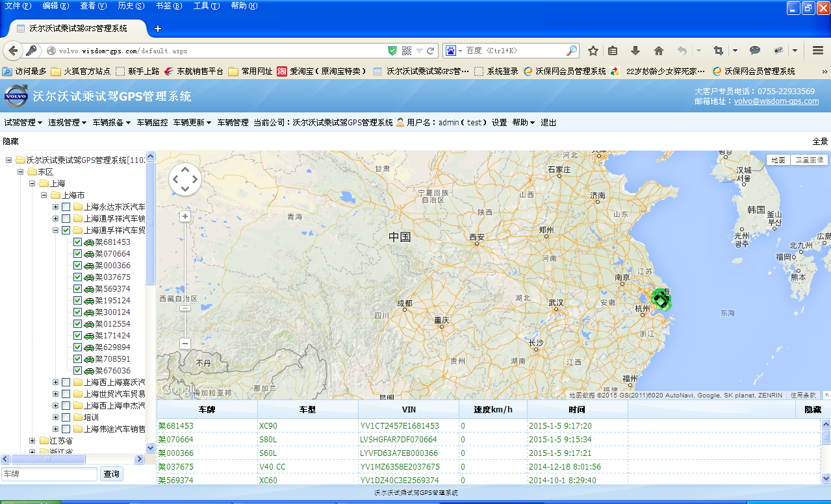Open the browser 书签 menu
This screenshot has width=831, height=504.
(x=168, y=6)
